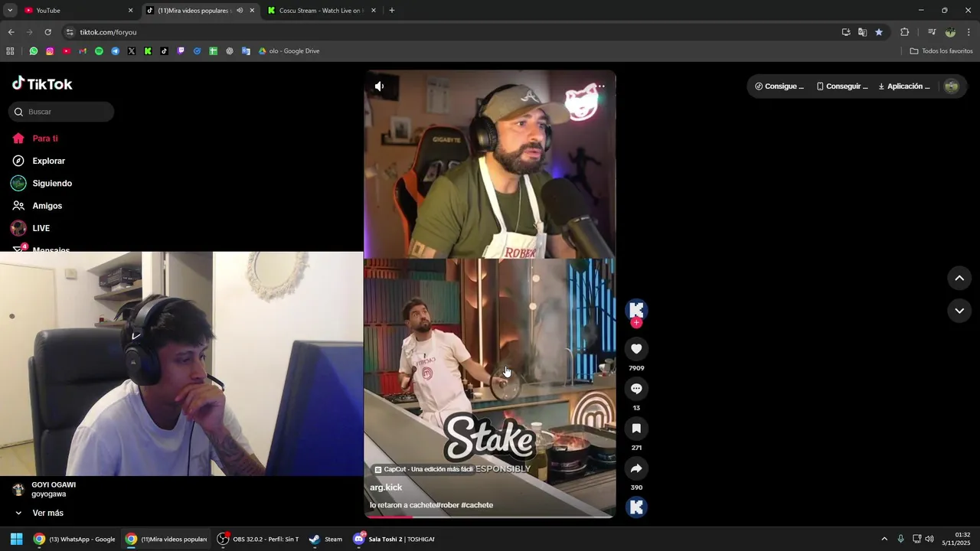Click the Aplicación download button
980x551 pixels.
coord(904,86)
